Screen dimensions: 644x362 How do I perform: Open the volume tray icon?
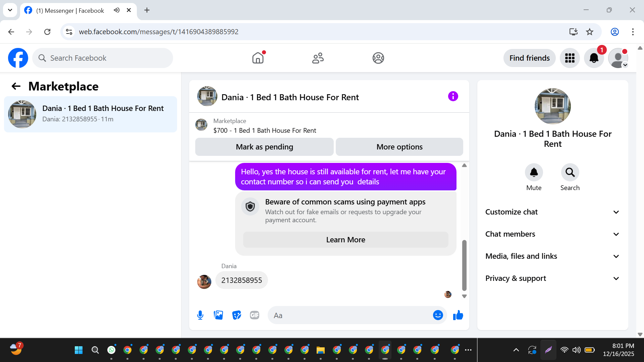click(x=576, y=350)
